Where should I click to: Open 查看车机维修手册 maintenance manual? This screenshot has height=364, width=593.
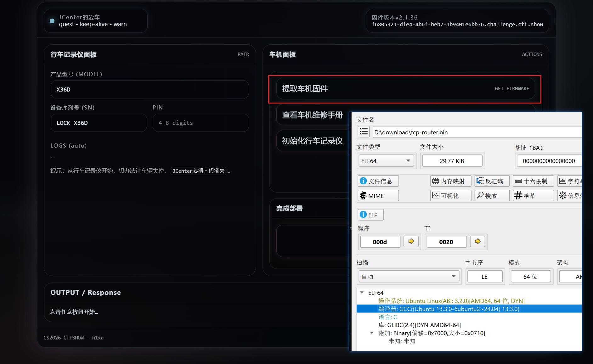click(x=312, y=115)
